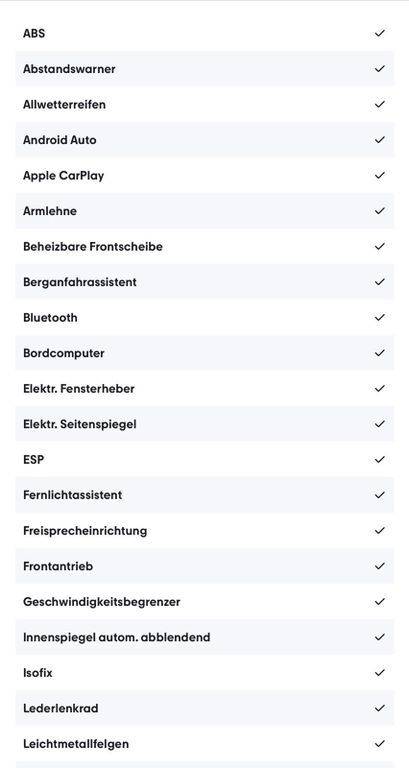Select the Elektr. Seitenspiegel row
Screen dimensions: 409x768
[x=205, y=424]
